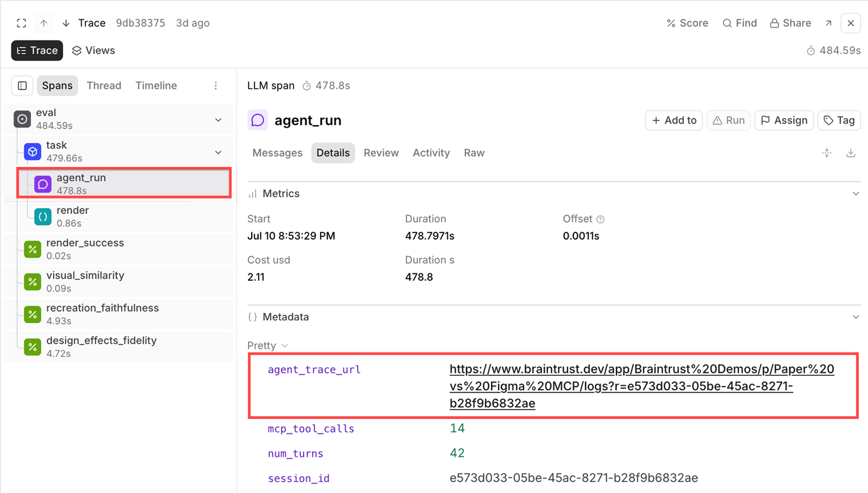Switch to Views

pyautogui.click(x=93, y=50)
